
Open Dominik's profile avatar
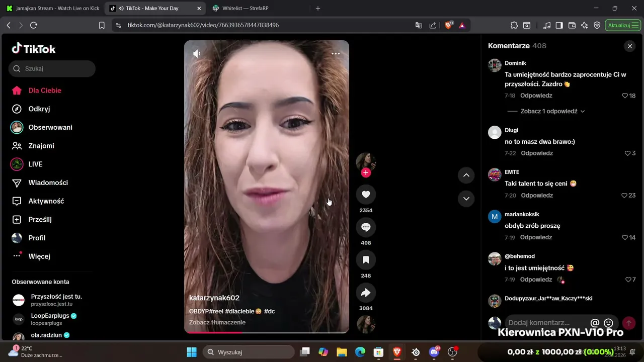coord(495,65)
